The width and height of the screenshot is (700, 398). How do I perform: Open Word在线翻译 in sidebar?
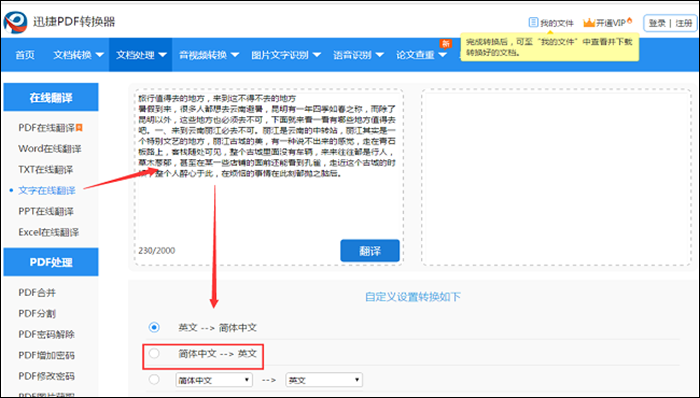[50, 149]
